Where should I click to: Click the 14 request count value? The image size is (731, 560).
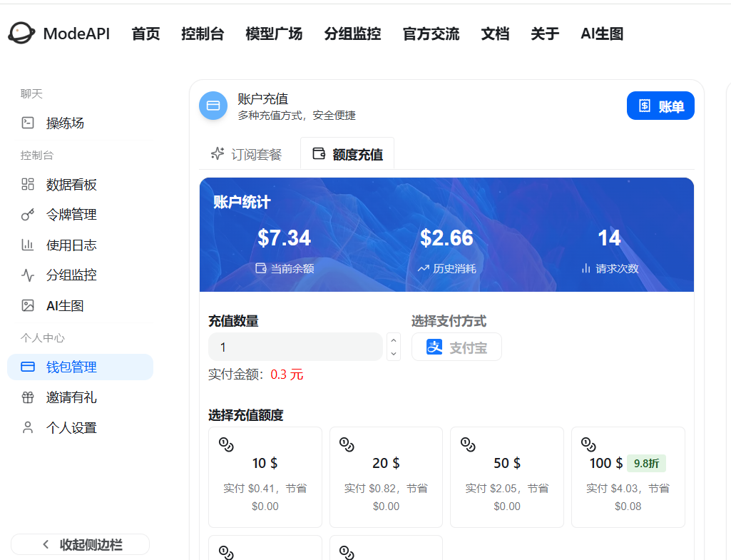click(x=609, y=238)
